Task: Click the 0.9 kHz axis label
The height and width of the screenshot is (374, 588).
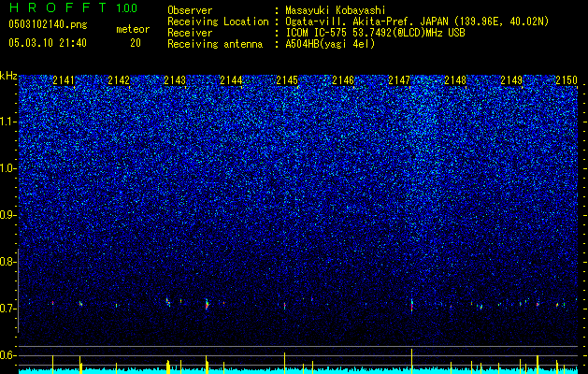Action: click(8, 215)
